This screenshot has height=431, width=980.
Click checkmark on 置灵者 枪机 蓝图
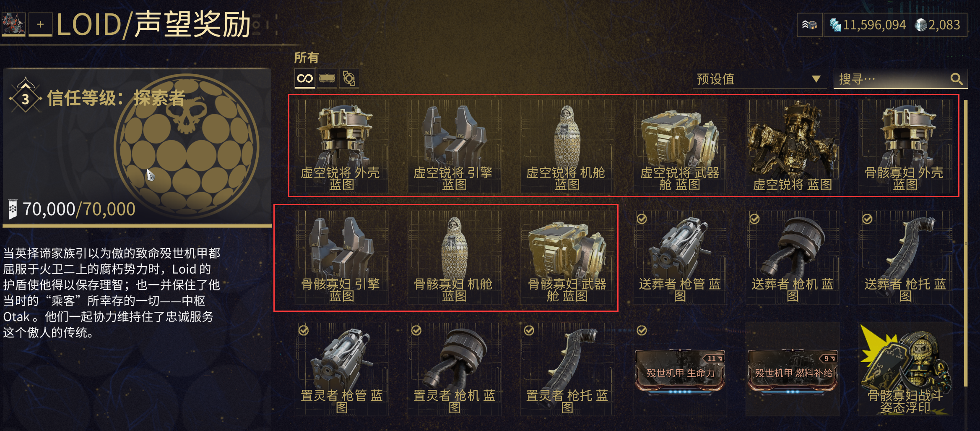(416, 330)
